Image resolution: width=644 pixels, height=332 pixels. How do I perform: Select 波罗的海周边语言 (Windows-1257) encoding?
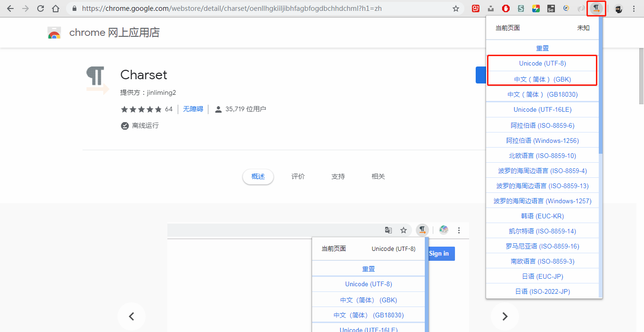[x=542, y=201]
